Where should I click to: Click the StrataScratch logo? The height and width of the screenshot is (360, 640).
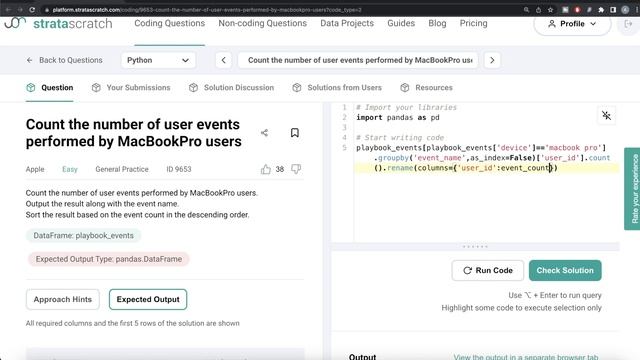[x=58, y=23]
